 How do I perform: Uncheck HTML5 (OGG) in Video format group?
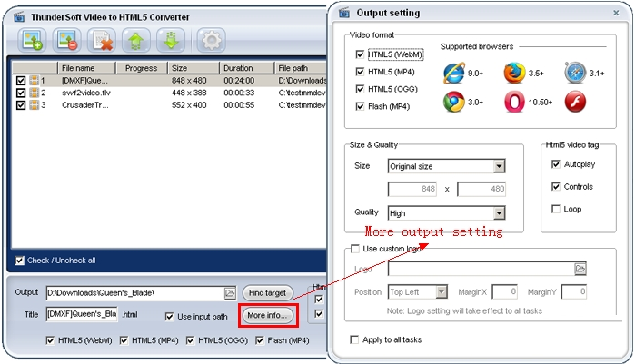pyautogui.click(x=360, y=89)
